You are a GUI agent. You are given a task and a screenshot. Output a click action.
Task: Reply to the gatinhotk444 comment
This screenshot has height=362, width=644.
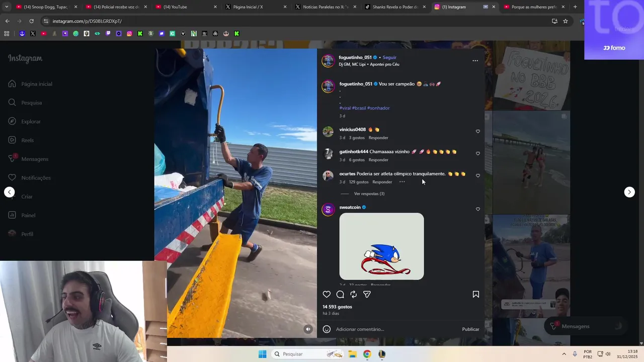[x=378, y=160]
